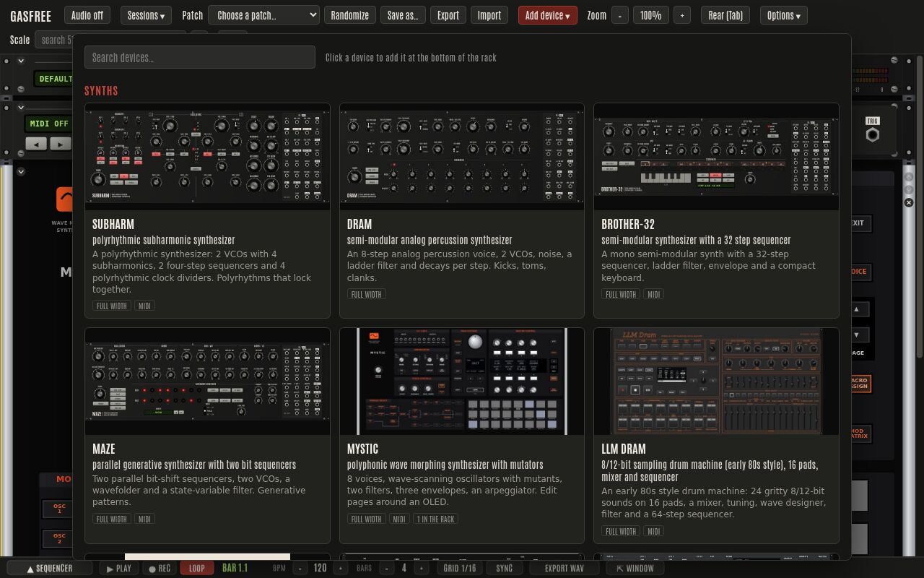Click the Import button

pyautogui.click(x=489, y=15)
